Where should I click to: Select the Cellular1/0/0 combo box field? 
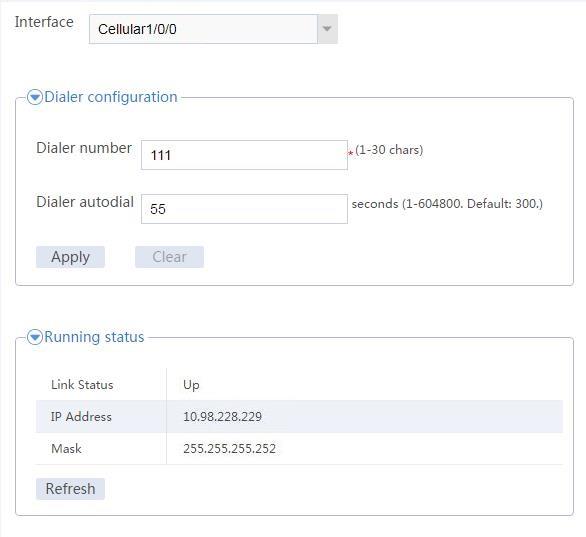213,29
